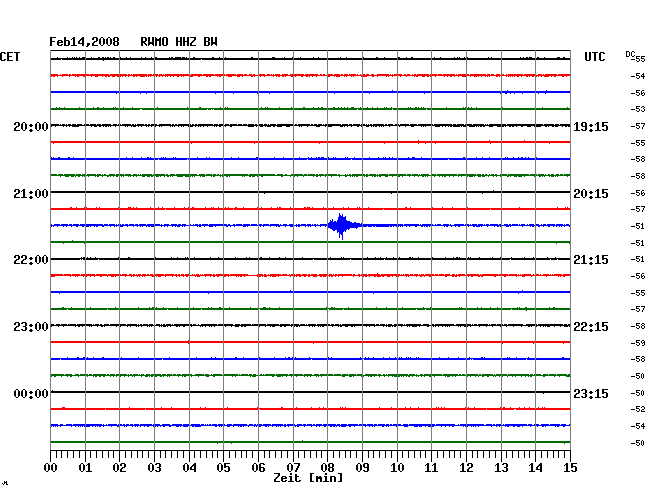650x494 pixels.
Task: Click the black trace at 20:00 CET
Action: 310,125
